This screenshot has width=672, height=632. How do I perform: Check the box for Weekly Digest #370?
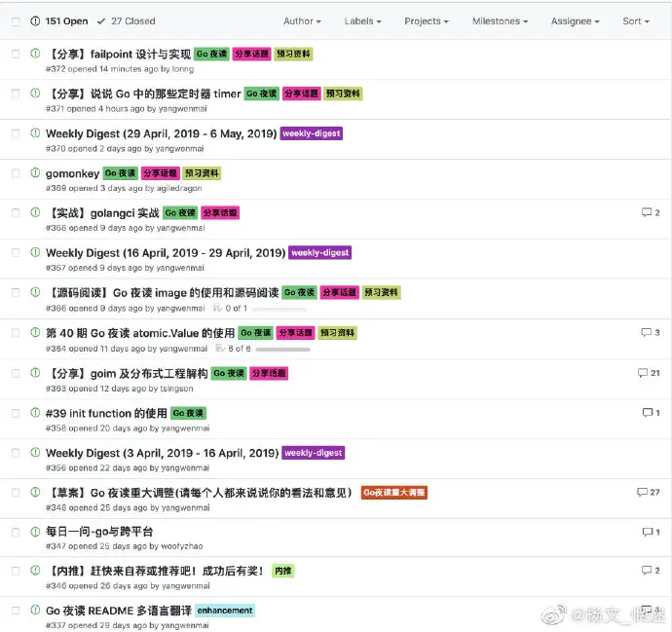[16, 133]
